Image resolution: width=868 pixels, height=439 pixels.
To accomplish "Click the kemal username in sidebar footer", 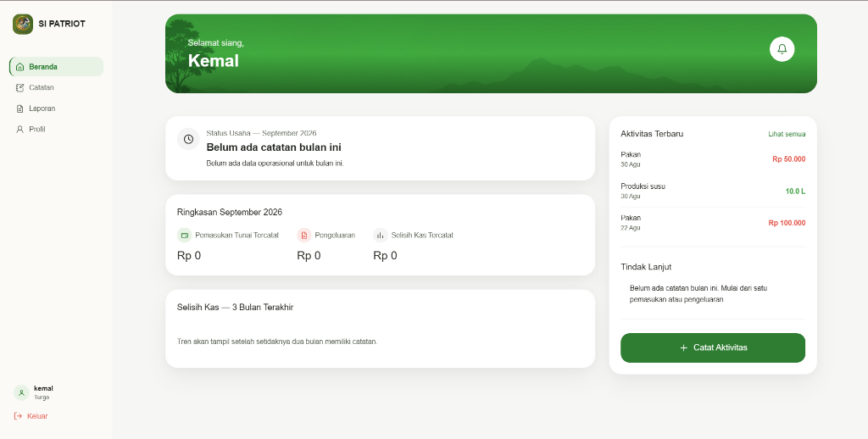I will pyautogui.click(x=43, y=389).
